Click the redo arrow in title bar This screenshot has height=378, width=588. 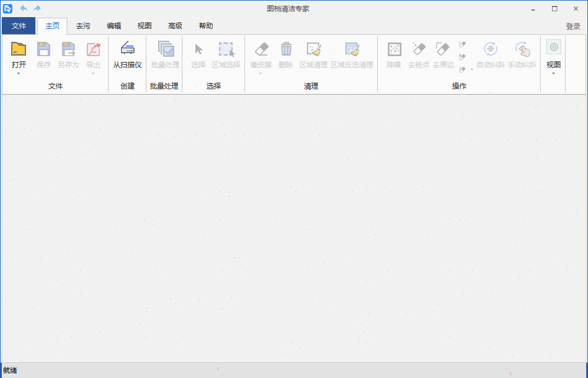[x=37, y=8]
